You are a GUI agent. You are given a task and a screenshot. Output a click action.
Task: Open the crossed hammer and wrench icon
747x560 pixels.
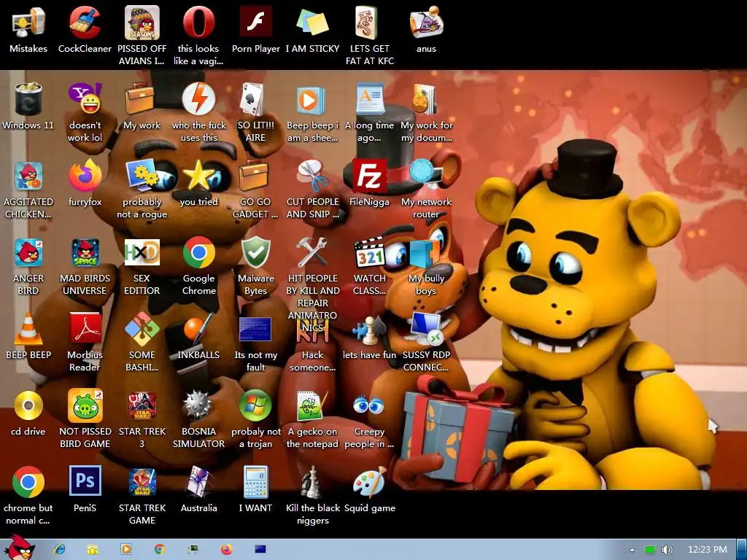click(x=312, y=252)
